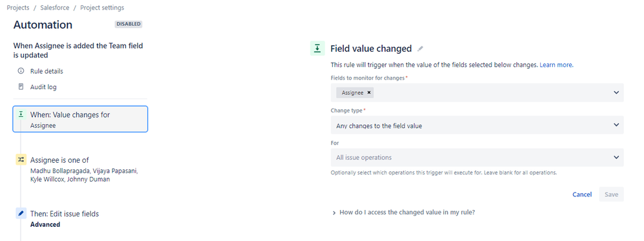The image size is (644, 241).
Task: Click the green trigger icon next to Field value changed heading
Action: tap(317, 48)
